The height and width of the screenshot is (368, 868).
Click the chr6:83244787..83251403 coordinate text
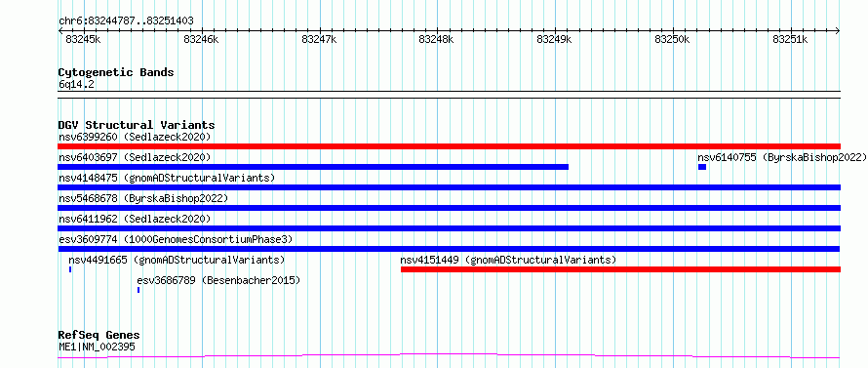(x=126, y=21)
